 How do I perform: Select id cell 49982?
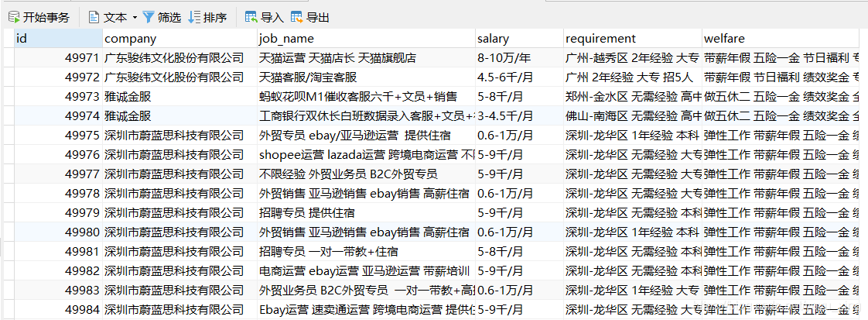(58, 271)
